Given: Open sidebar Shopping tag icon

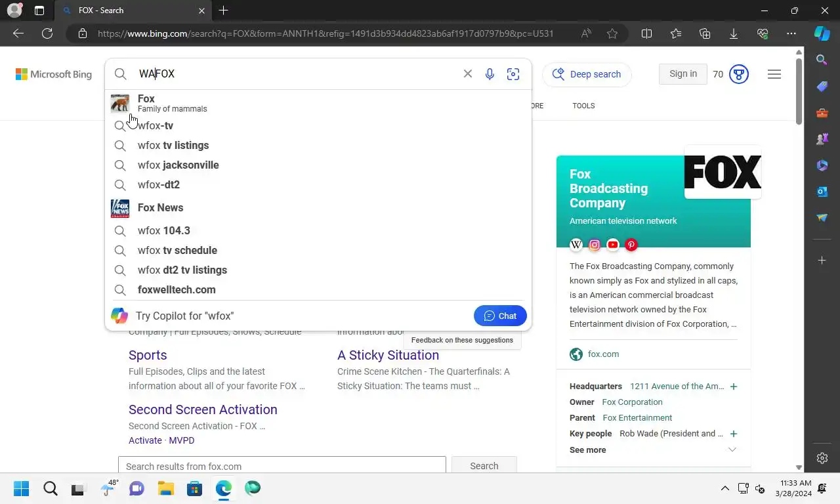Looking at the screenshot, I should tap(822, 87).
